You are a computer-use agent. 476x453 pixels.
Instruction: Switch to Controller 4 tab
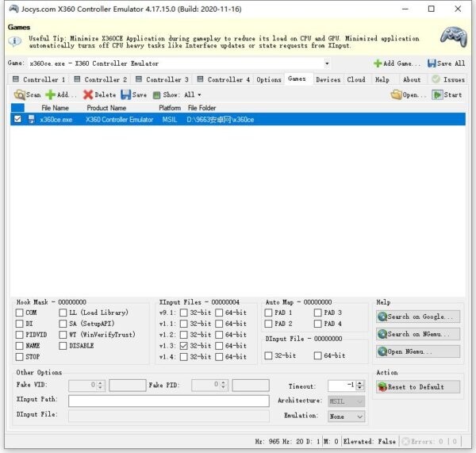[x=224, y=79]
